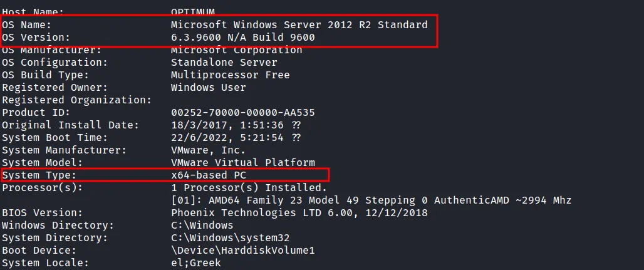Click the Phoenix Technologies BIOS version value
The image size is (644, 270).
(x=299, y=213)
